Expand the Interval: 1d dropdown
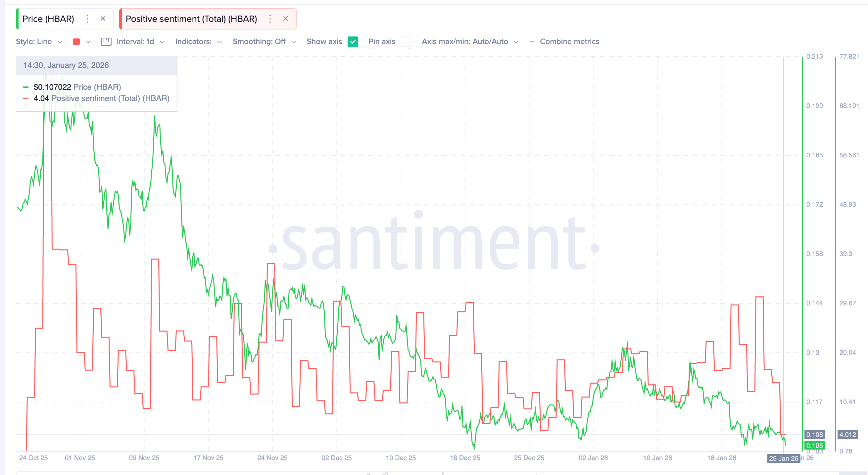Screen dimensions: 868x475 pos(140,42)
